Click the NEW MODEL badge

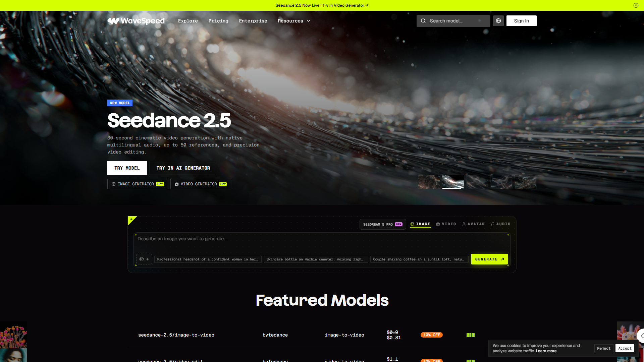[120, 103]
